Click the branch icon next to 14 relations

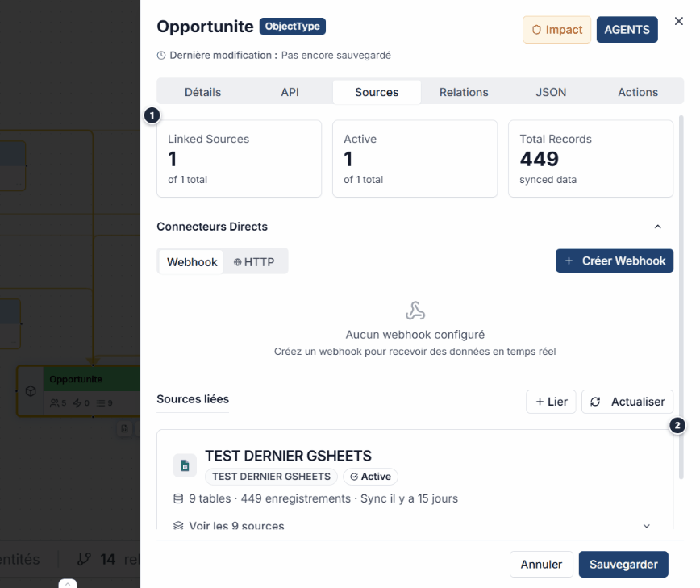84,559
